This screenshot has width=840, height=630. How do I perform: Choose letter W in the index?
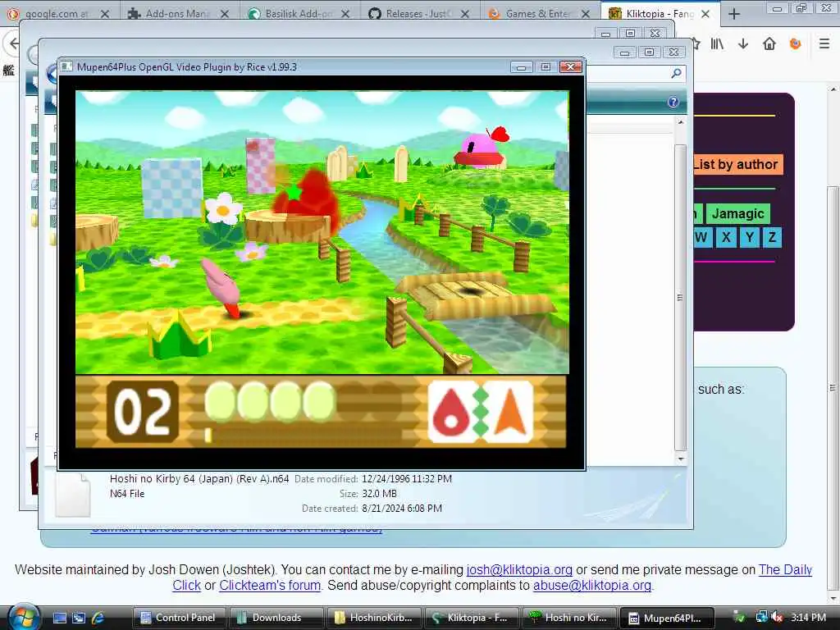click(x=702, y=237)
